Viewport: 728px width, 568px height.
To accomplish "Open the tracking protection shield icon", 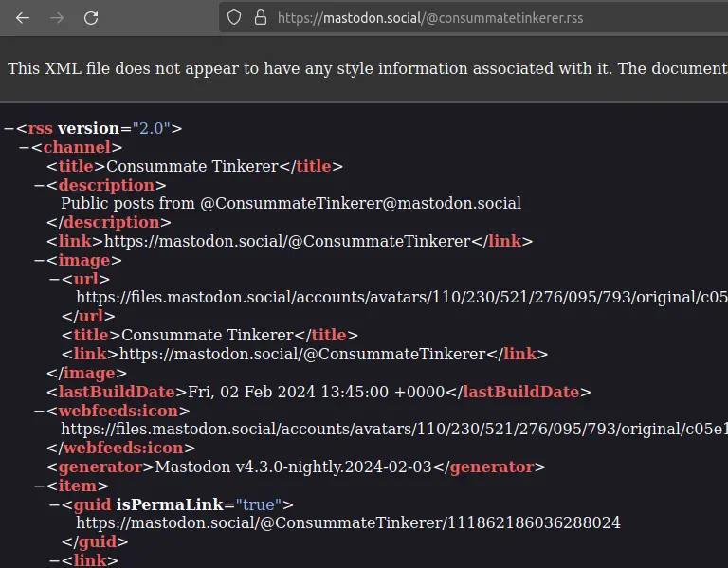I will tap(234, 18).
